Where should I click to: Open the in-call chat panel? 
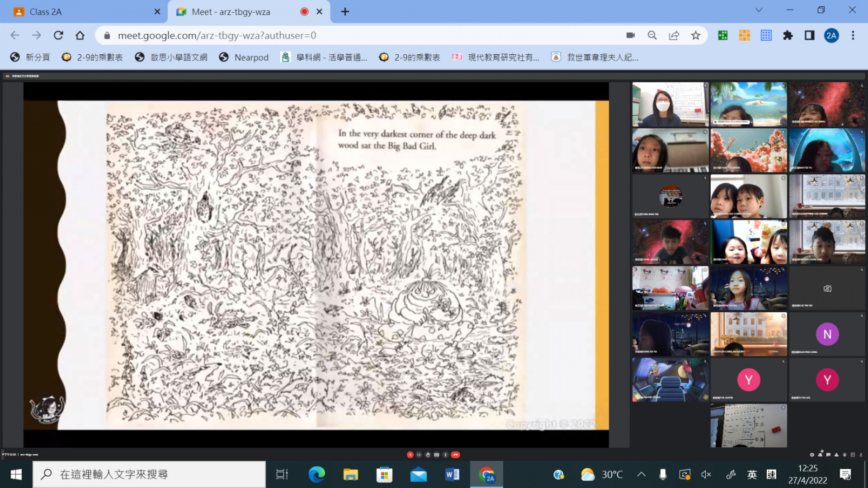(828, 455)
